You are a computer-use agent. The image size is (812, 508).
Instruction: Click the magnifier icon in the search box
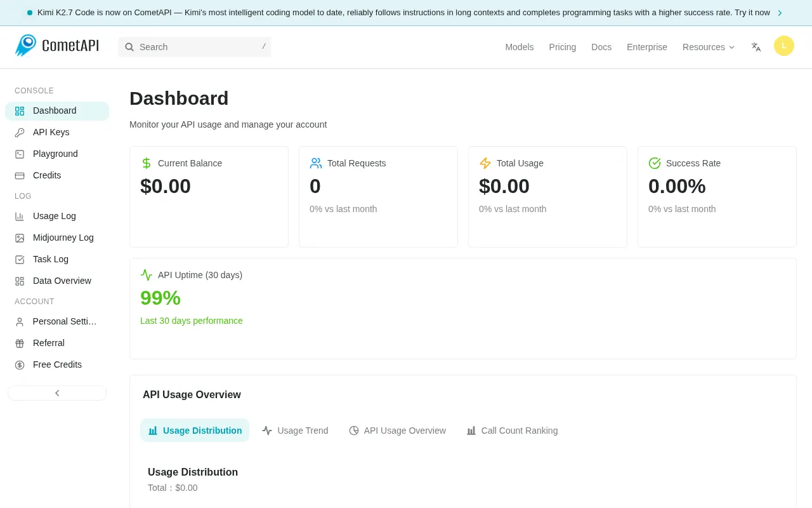tap(129, 47)
